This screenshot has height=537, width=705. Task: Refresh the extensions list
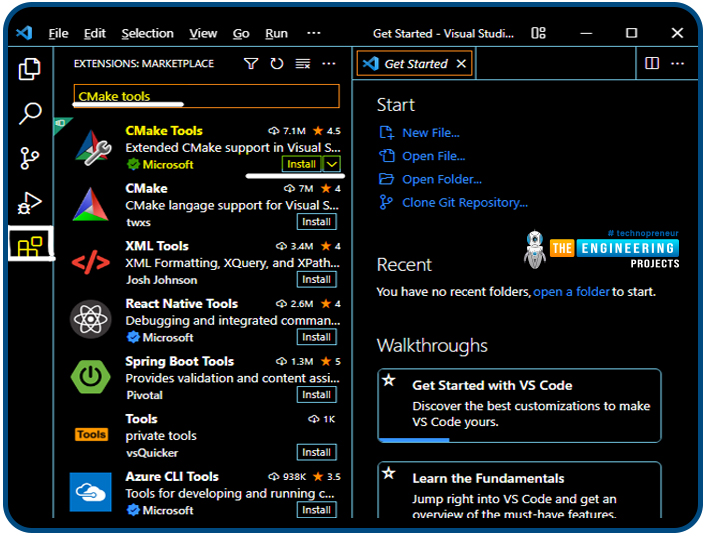[277, 64]
